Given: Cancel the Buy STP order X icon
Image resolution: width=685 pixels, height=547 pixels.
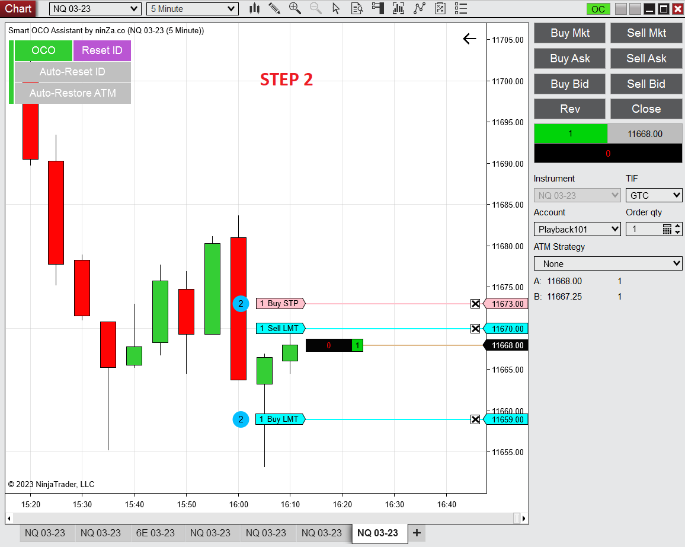Looking at the screenshot, I should click(475, 303).
